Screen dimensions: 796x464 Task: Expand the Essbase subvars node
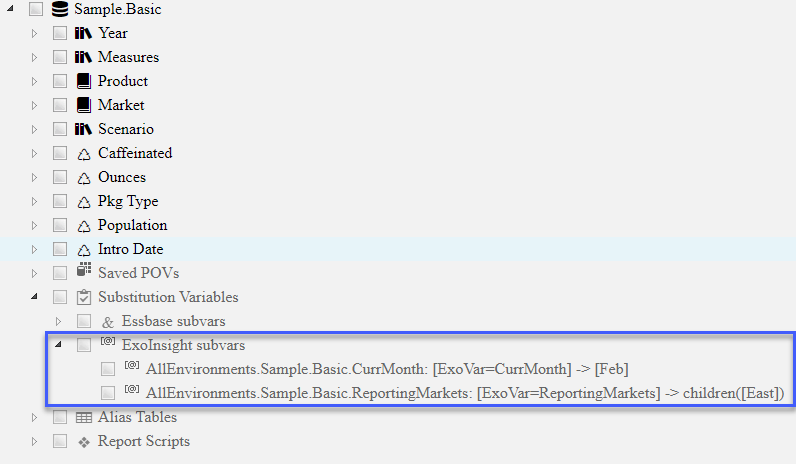point(58,321)
